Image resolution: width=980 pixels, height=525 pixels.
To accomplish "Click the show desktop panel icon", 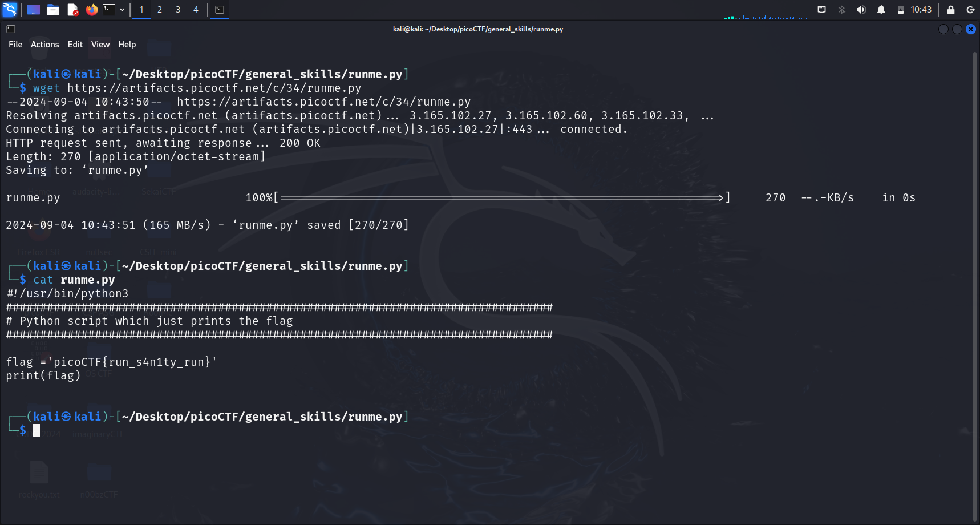I will click(x=34, y=10).
